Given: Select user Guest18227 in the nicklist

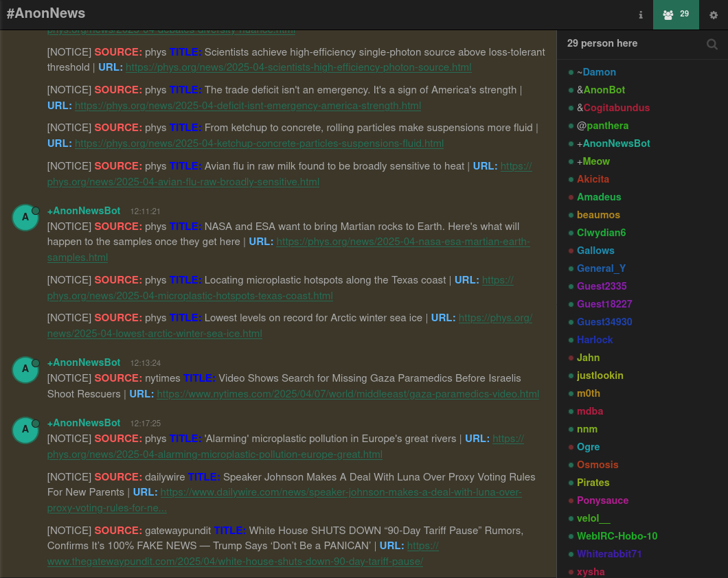Looking at the screenshot, I should coord(604,304).
